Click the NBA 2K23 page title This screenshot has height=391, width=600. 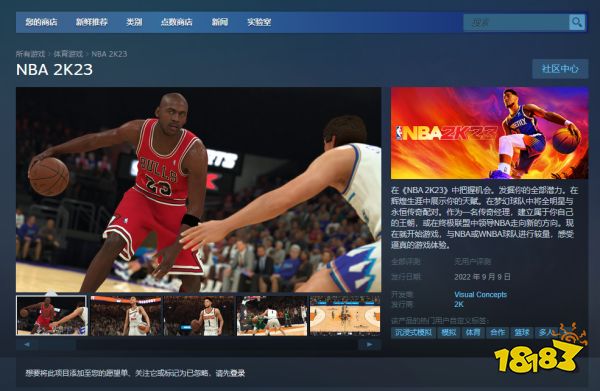click(x=54, y=70)
